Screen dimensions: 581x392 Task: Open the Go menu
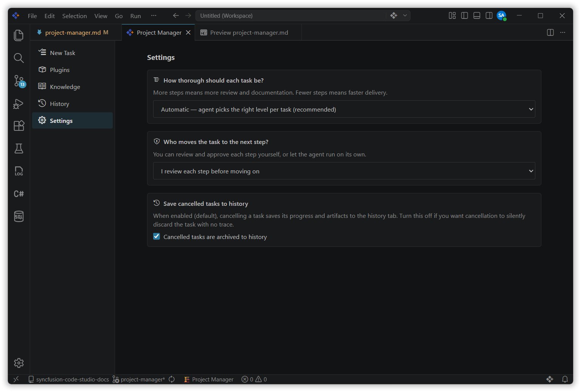(119, 16)
